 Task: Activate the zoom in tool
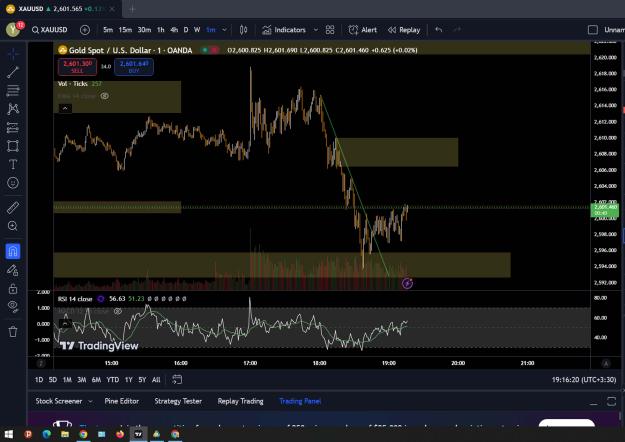click(13, 226)
